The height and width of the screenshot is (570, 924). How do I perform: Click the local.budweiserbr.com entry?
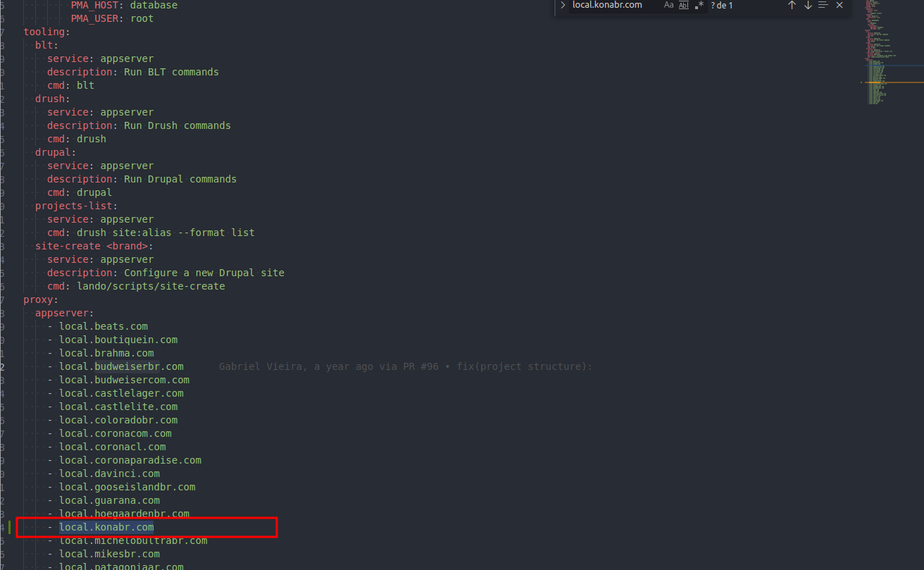coord(121,366)
